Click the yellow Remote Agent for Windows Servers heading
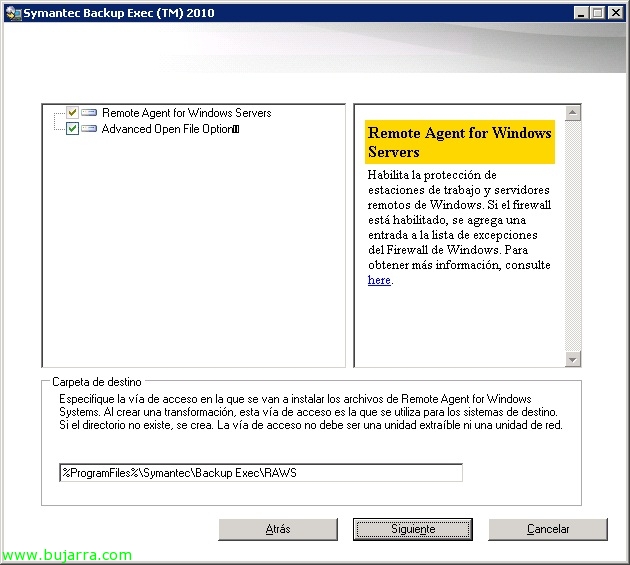This screenshot has height=565, width=630. pyautogui.click(x=460, y=142)
